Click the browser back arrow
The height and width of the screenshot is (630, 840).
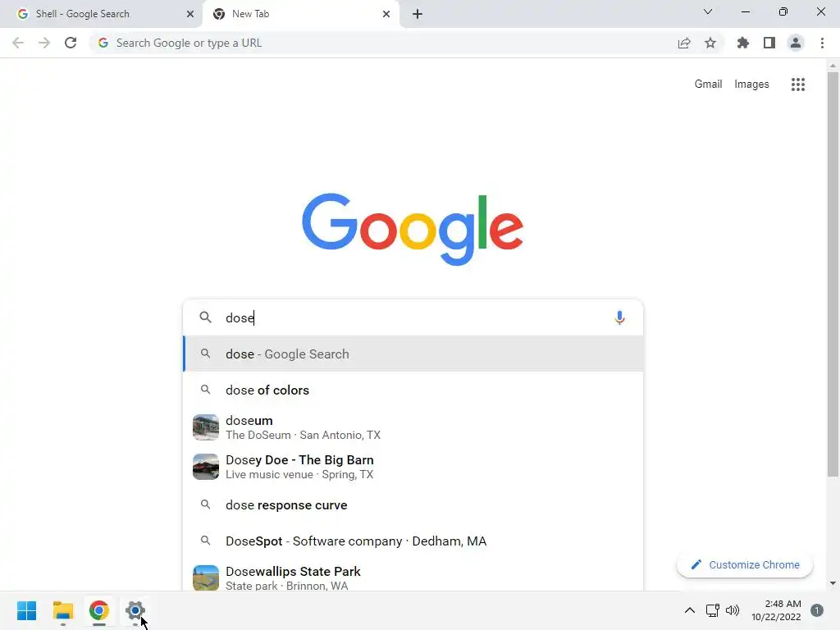click(x=18, y=43)
